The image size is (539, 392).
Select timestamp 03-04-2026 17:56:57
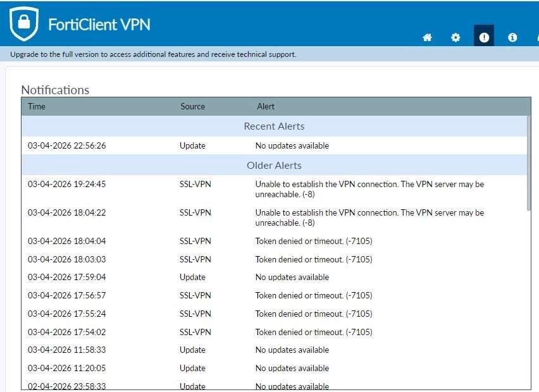pos(66,295)
